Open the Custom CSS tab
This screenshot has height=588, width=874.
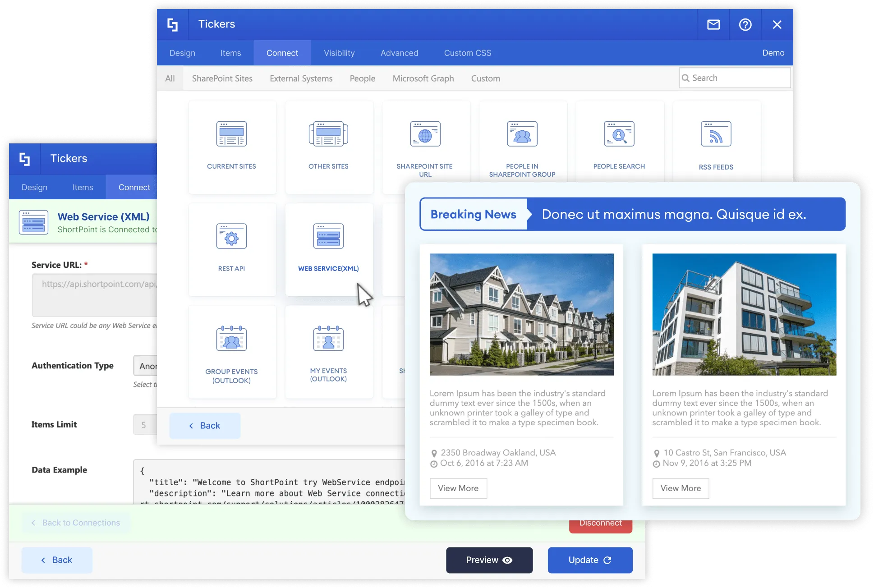pos(467,53)
